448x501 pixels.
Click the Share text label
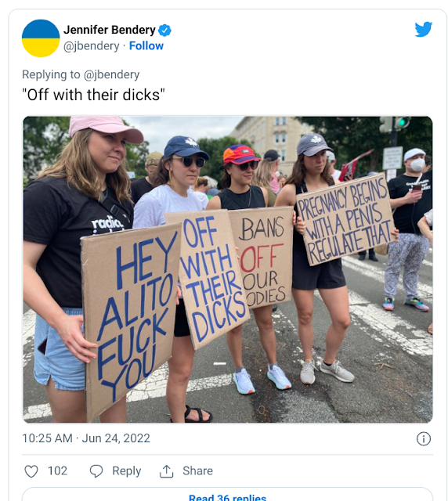click(197, 471)
